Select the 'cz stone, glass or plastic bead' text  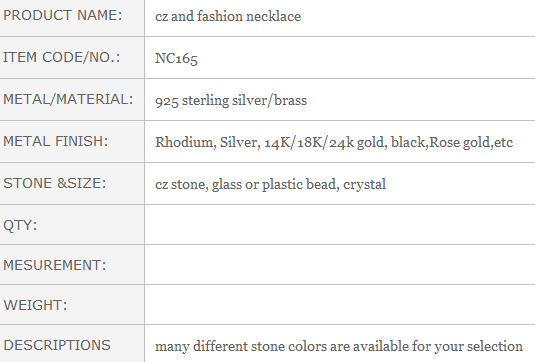pos(247,184)
